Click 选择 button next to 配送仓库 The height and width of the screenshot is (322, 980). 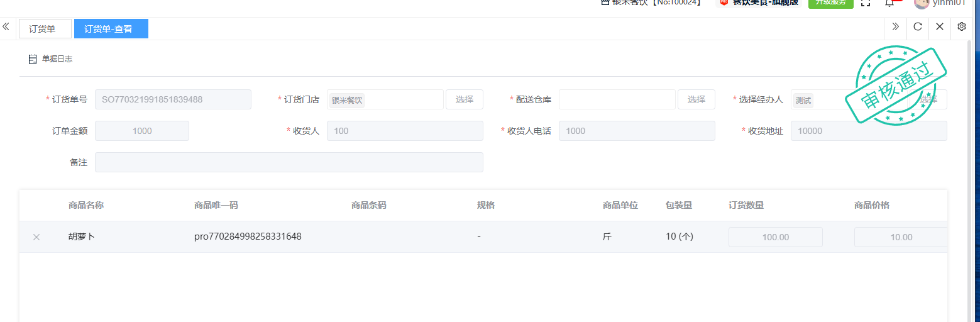696,99
